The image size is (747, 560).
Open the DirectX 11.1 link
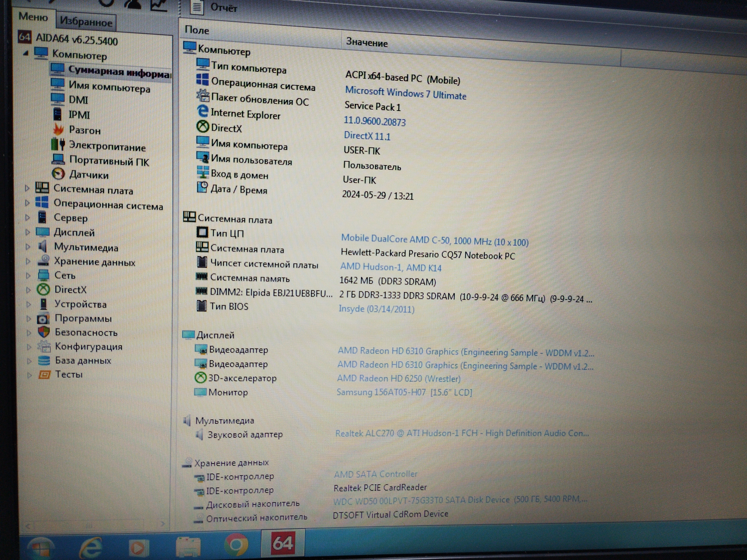pyautogui.click(x=367, y=136)
